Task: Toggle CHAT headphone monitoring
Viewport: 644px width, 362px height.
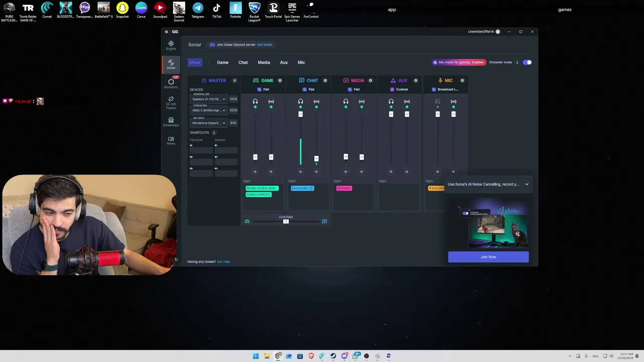Action: pyautogui.click(x=300, y=102)
